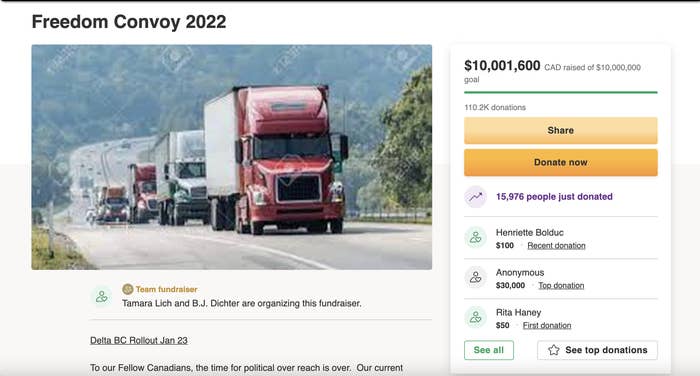Open the First donation link
Viewport: 700px width, 376px height.
547,326
